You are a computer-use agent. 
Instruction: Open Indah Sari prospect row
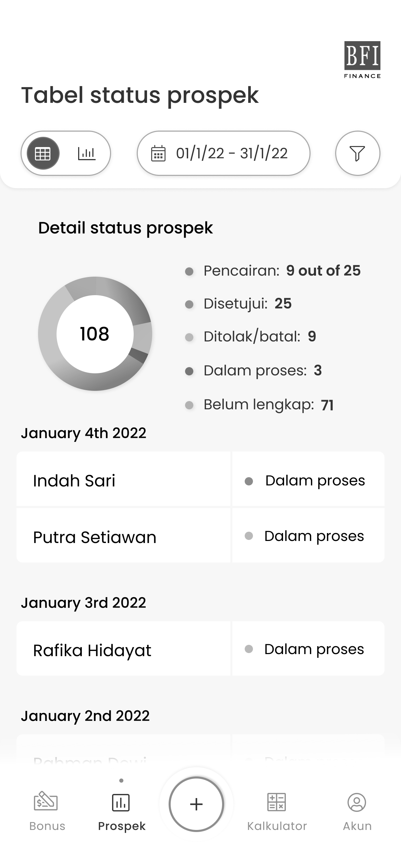click(123, 480)
